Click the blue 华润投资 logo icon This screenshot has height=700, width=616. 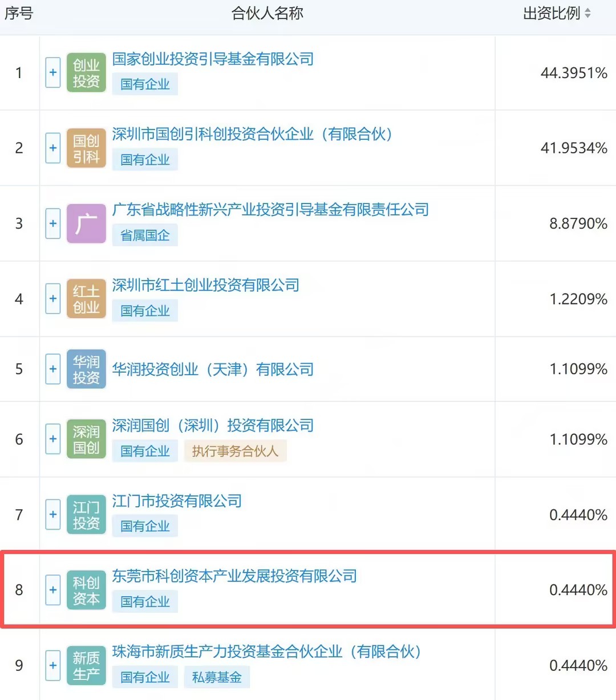click(86, 369)
